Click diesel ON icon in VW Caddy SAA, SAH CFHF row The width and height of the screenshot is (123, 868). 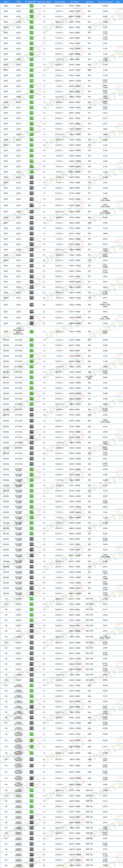click(x=31, y=648)
